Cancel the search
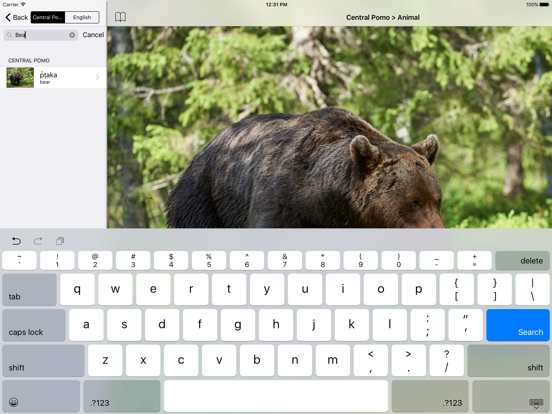The image size is (552, 414). 93,34
